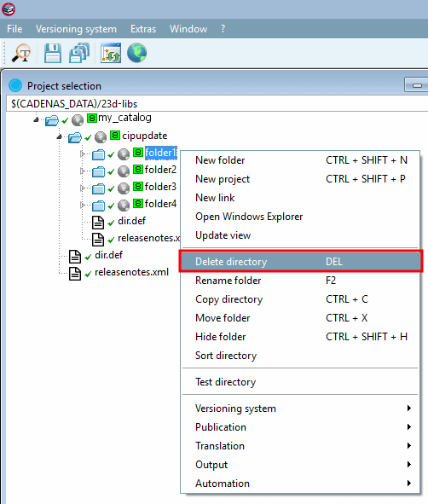The height and width of the screenshot is (504, 428).
Task: Select releasenotes.xml at the bottom of tree
Action: pyautogui.click(x=131, y=272)
